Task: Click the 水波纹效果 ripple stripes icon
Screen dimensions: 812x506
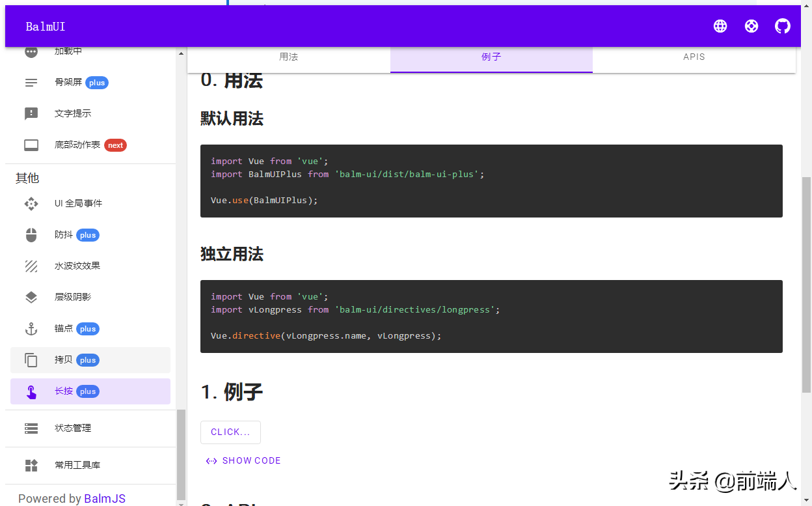Action: tap(31, 266)
